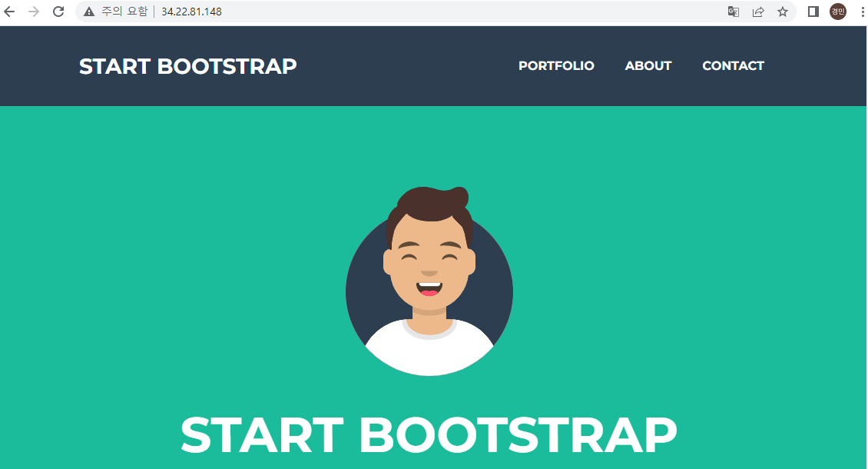868x469 pixels.
Task: Open the Chrome three-dot menu
Action: [x=863, y=12]
